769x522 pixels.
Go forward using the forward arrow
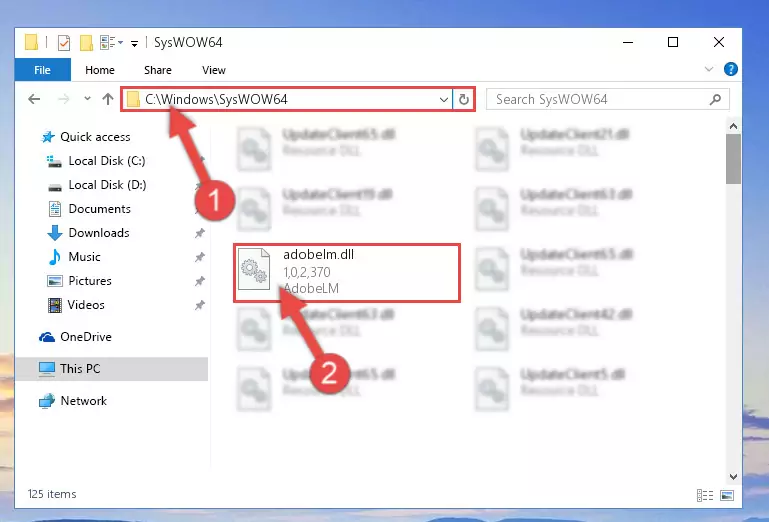[x=64, y=99]
